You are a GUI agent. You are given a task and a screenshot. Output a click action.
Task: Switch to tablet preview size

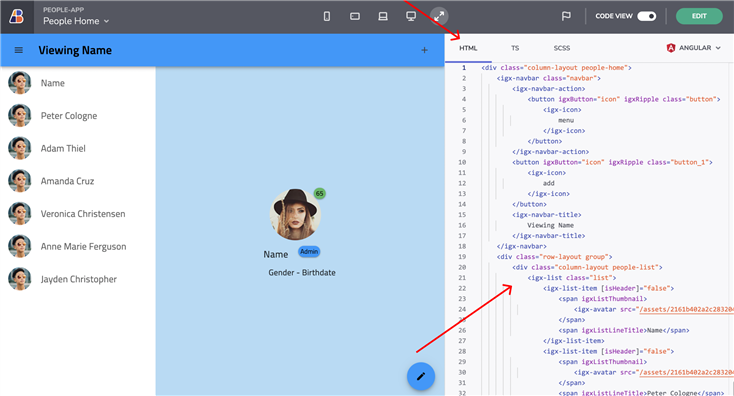[355, 16]
